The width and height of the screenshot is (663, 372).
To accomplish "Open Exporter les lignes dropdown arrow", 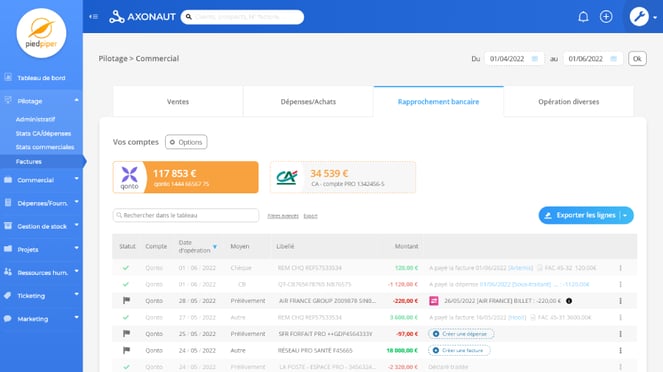I will (x=625, y=215).
